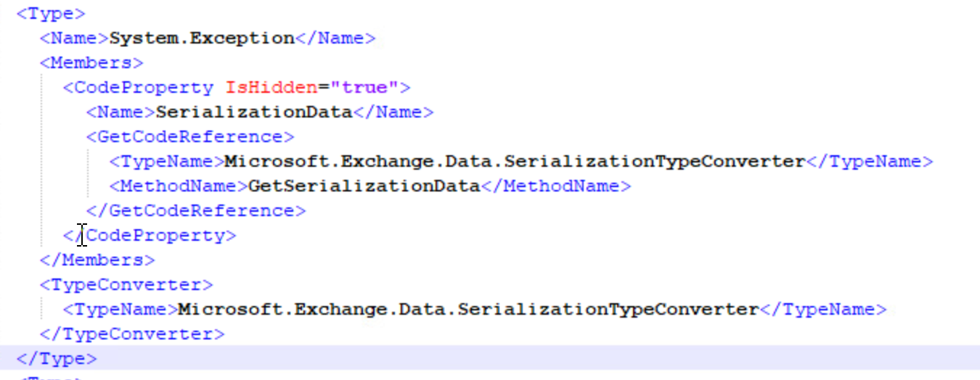The height and width of the screenshot is (380, 980).
Task: Click the closing CodeProperty tag
Action: (160, 236)
